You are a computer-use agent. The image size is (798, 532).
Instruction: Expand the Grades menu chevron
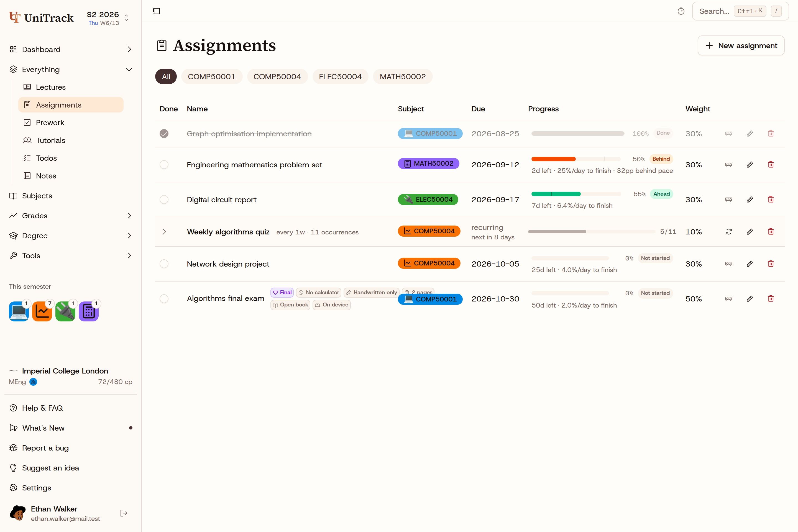click(129, 216)
